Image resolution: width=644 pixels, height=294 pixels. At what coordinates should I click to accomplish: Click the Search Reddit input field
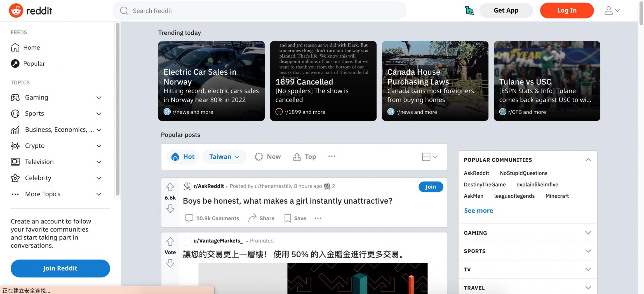click(x=259, y=11)
